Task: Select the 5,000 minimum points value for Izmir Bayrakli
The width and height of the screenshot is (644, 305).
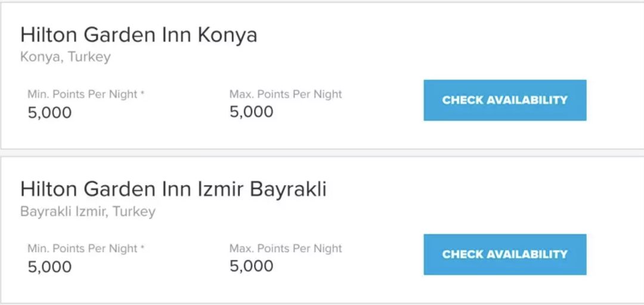Action: coord(49,267)
